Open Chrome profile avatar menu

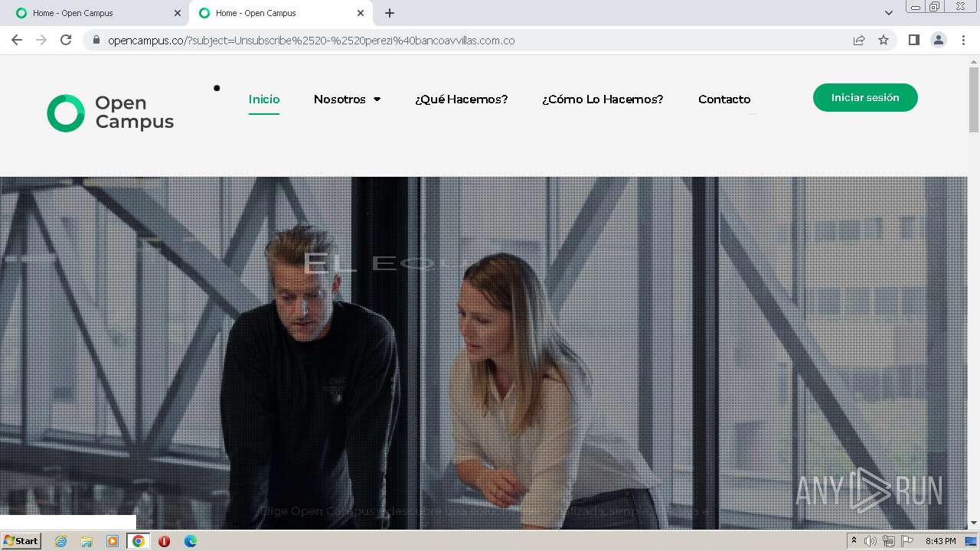pos(939,40)
